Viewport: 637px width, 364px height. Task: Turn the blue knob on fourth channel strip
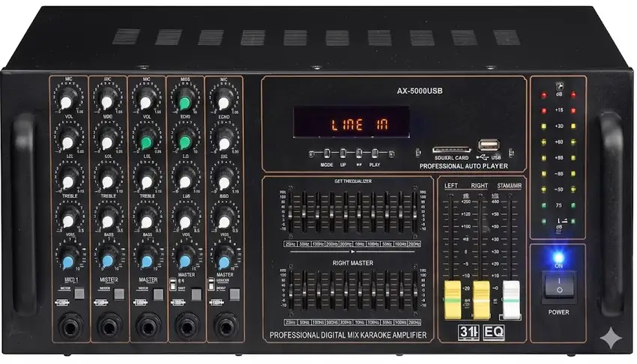185,258
